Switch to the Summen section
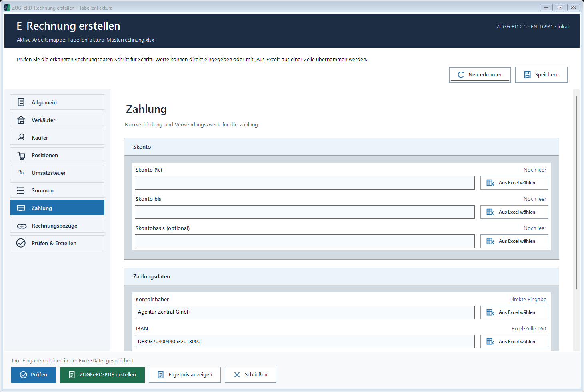 point(57,190)
